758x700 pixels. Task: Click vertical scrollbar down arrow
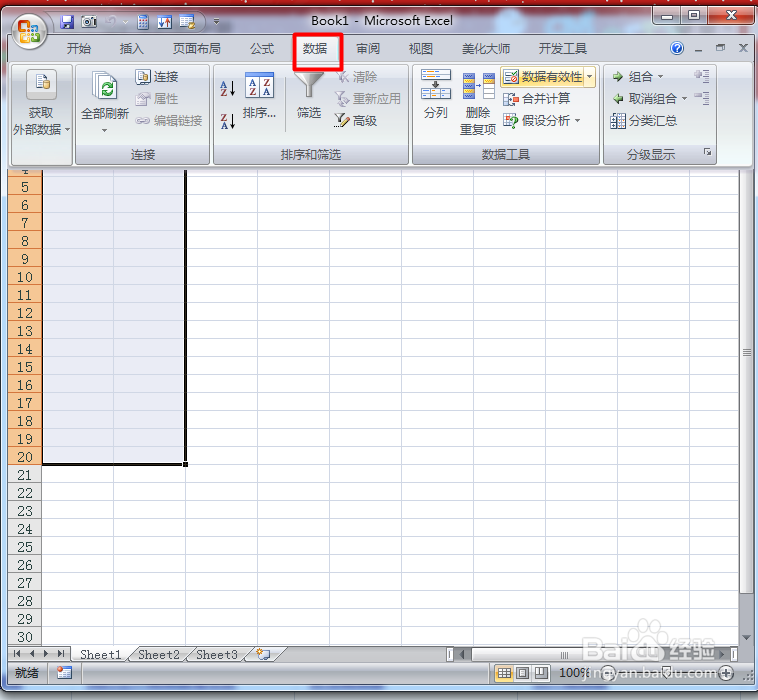(x=746, y=638)
